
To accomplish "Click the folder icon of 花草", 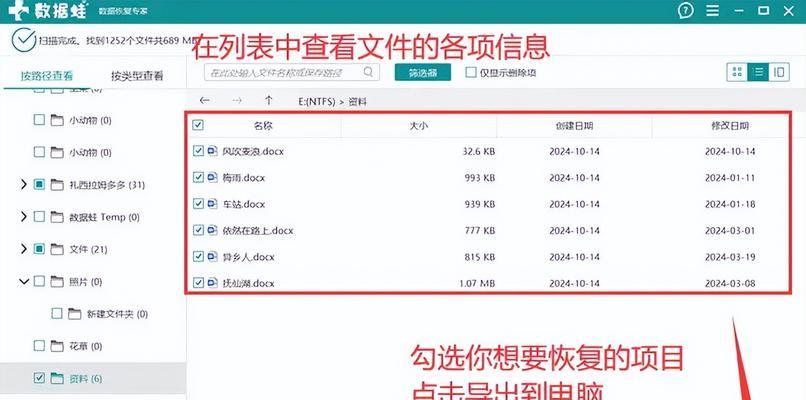I will 57,346.
